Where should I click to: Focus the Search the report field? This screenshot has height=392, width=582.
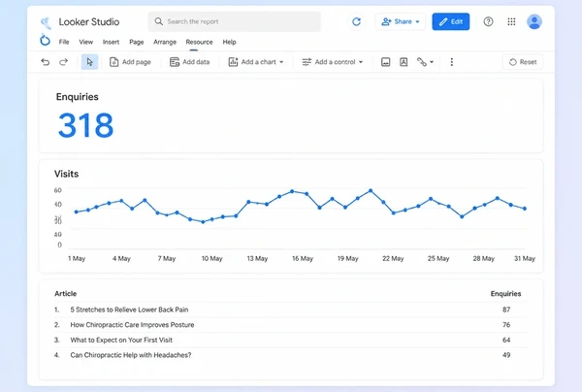235,21
